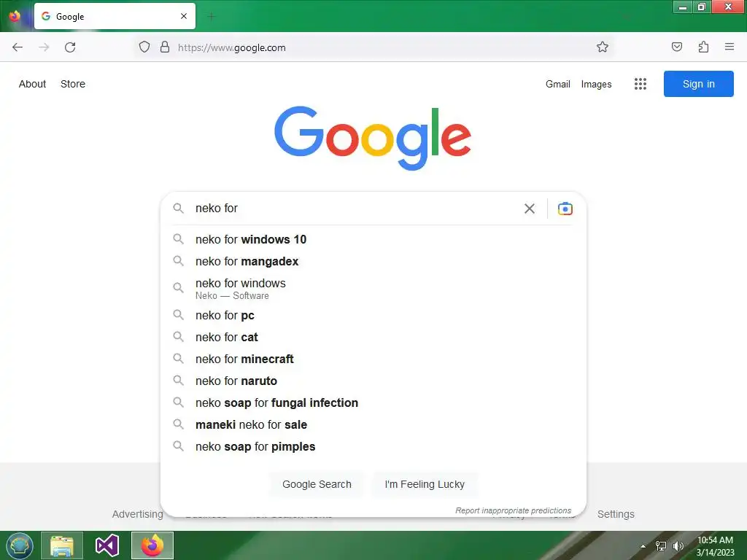Open the Firefox extensions puzzle icon
This screenshot has height=560, width=747.
703,47
